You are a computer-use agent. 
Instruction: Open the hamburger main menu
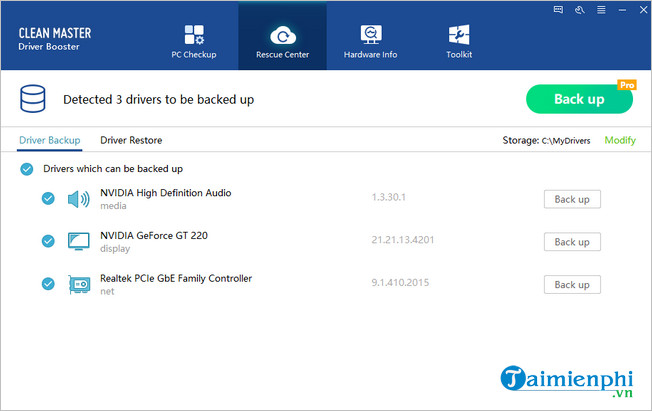click(x=599, y=9)
